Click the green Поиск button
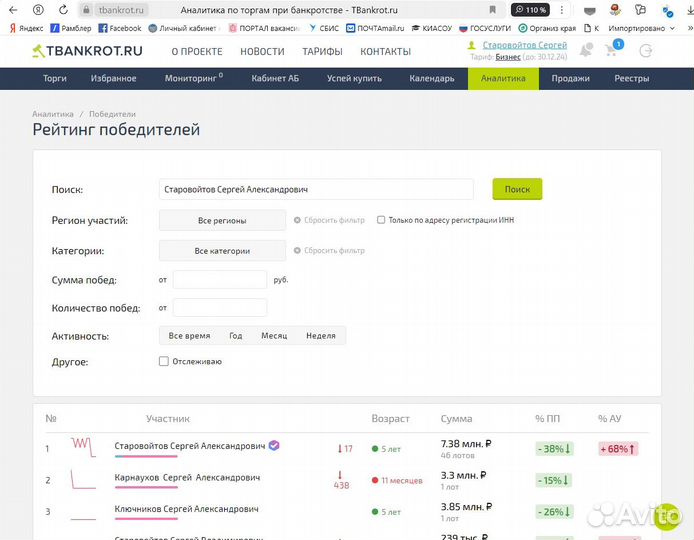 (517, 189)
